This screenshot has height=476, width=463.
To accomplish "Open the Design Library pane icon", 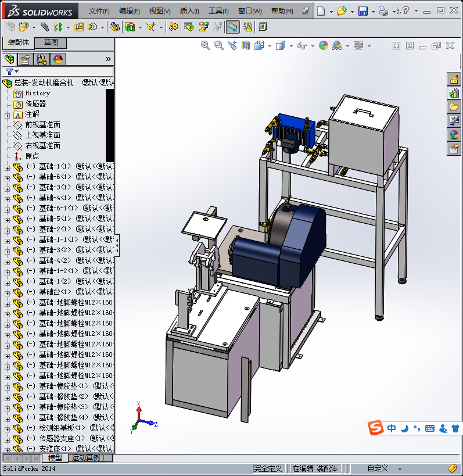I will tap(454, 93).
